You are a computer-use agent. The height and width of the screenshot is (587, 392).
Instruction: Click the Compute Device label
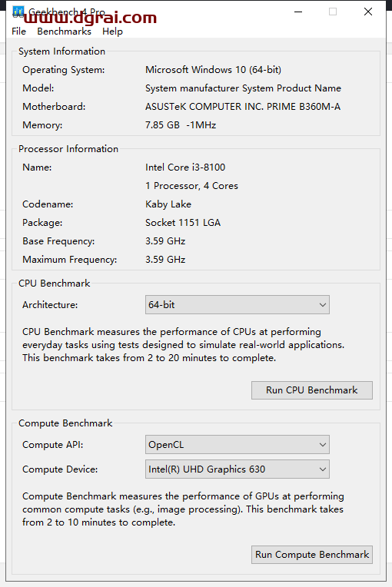point(60,469)
